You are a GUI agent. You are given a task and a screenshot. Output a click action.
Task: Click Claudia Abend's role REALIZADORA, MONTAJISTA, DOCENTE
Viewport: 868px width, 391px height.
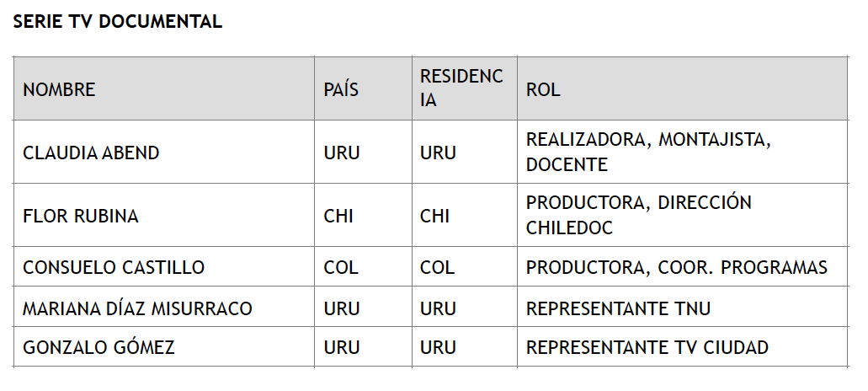[682, 153]
